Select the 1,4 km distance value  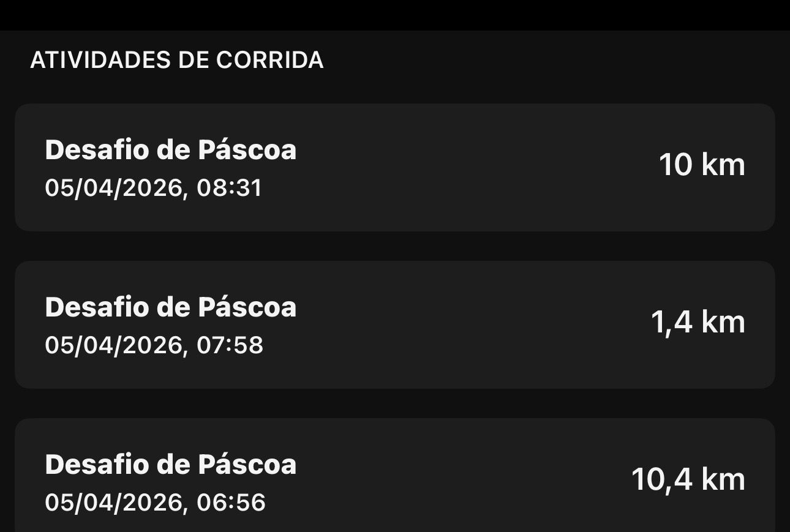point(698,323)
